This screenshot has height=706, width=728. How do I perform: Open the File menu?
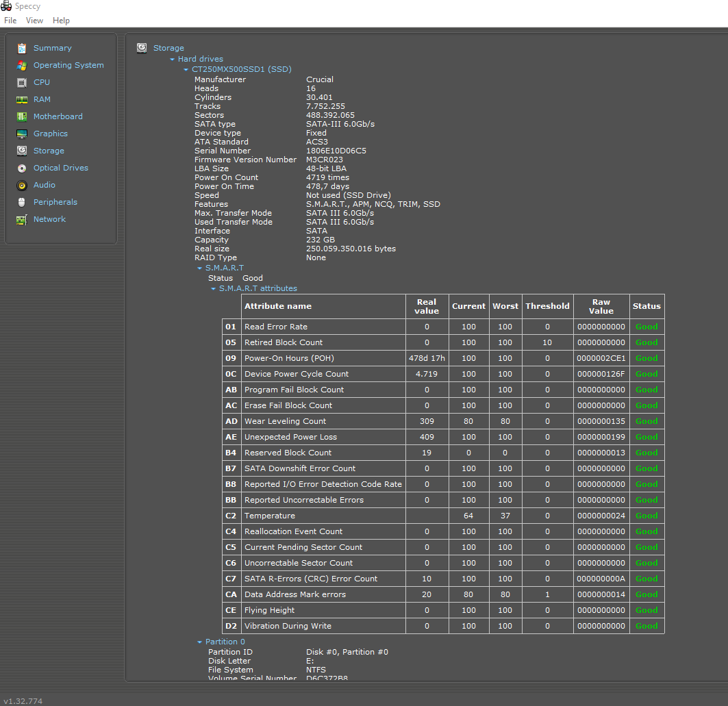(x=10, y=21)
